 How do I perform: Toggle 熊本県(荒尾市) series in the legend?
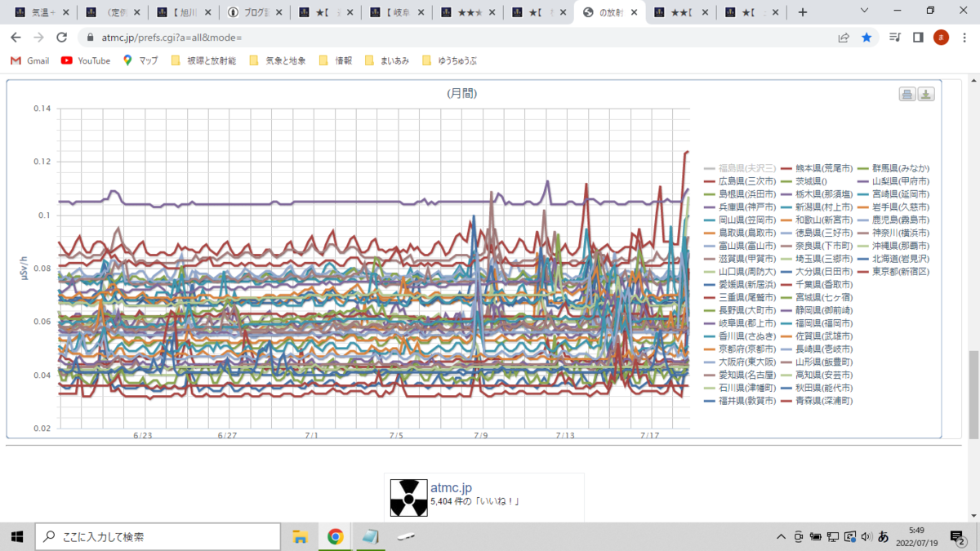pos(816,168)
